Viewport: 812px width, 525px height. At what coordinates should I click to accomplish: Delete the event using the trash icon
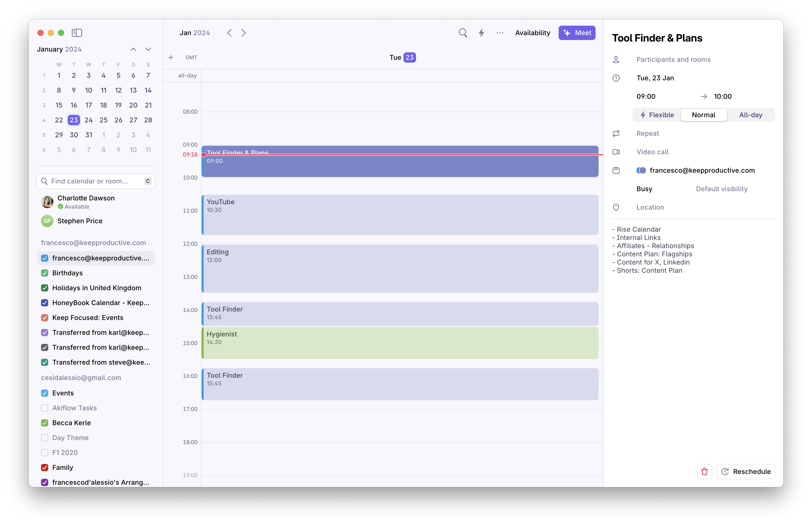[x=704, y=471]
